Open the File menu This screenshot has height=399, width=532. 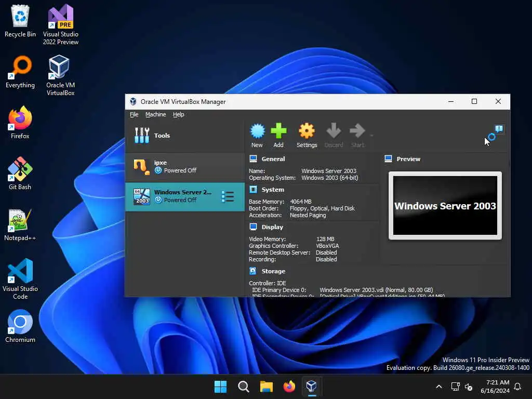134,114
